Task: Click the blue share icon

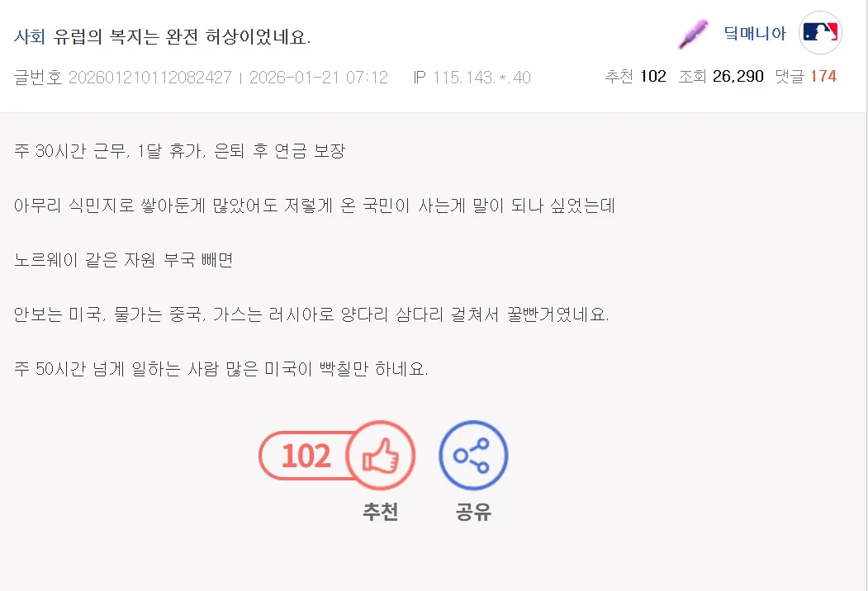Action: tap(473, 456)
